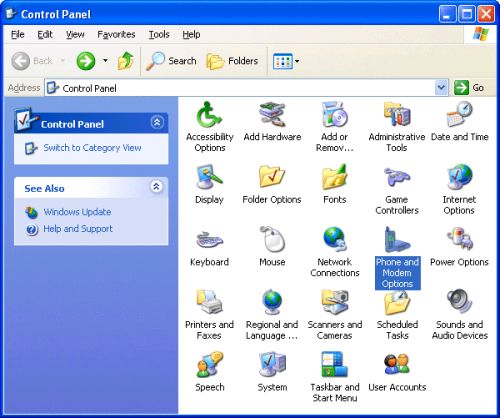Viewport: 500px width, 418px height.
Task: Click the Control Panel title bar icon
Action: coord(11,14)
